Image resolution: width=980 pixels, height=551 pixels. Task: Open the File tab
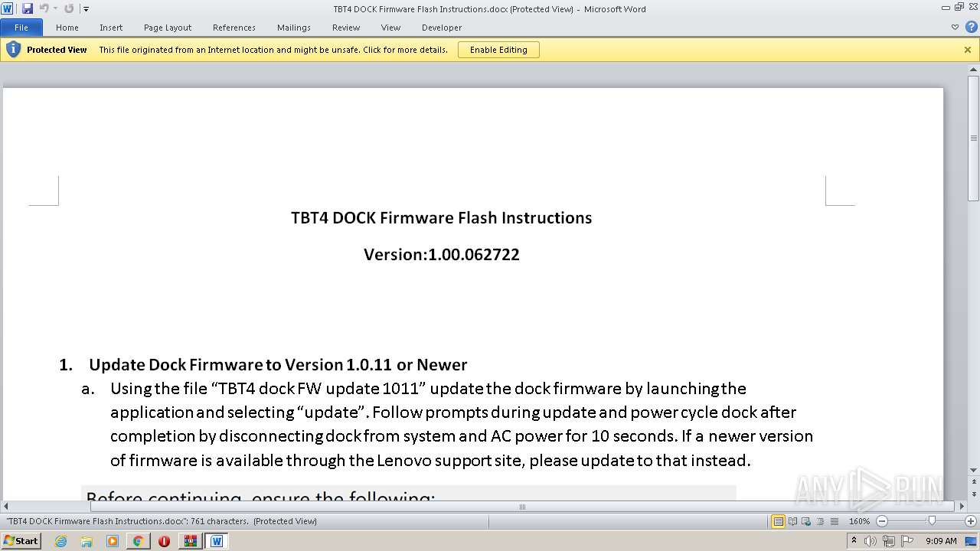pyautogui.click(x=21, y=28)
